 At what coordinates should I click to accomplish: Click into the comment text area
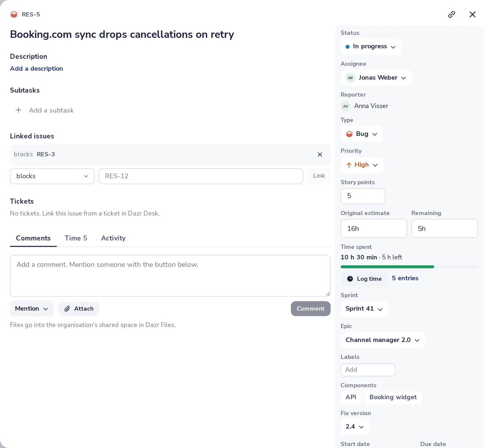pos(170,276)
